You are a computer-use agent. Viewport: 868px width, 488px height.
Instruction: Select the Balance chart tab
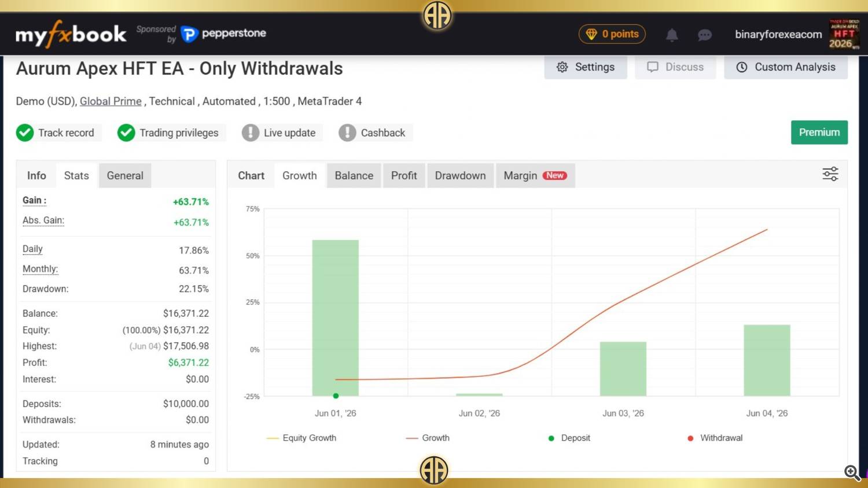(354, 176)
